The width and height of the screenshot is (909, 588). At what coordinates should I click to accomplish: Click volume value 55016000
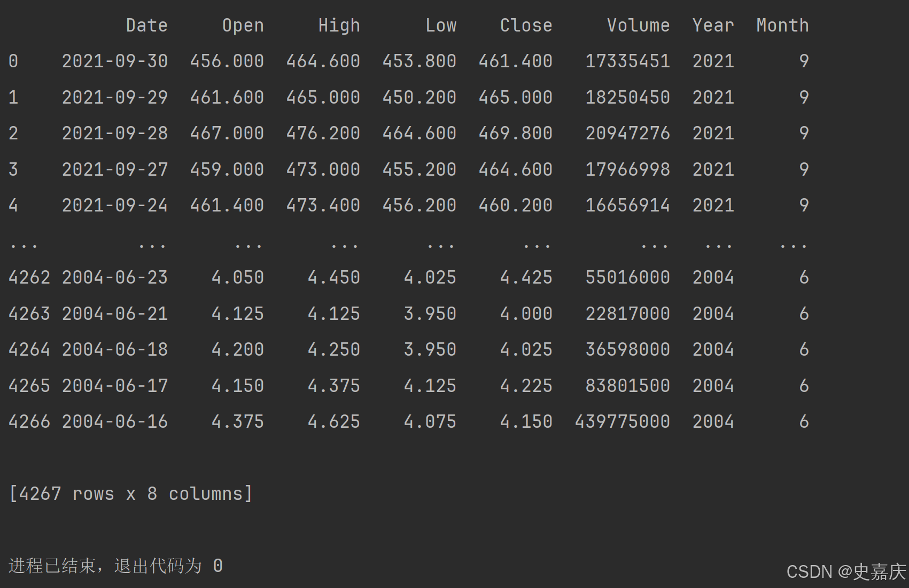(x=628, y=277)
